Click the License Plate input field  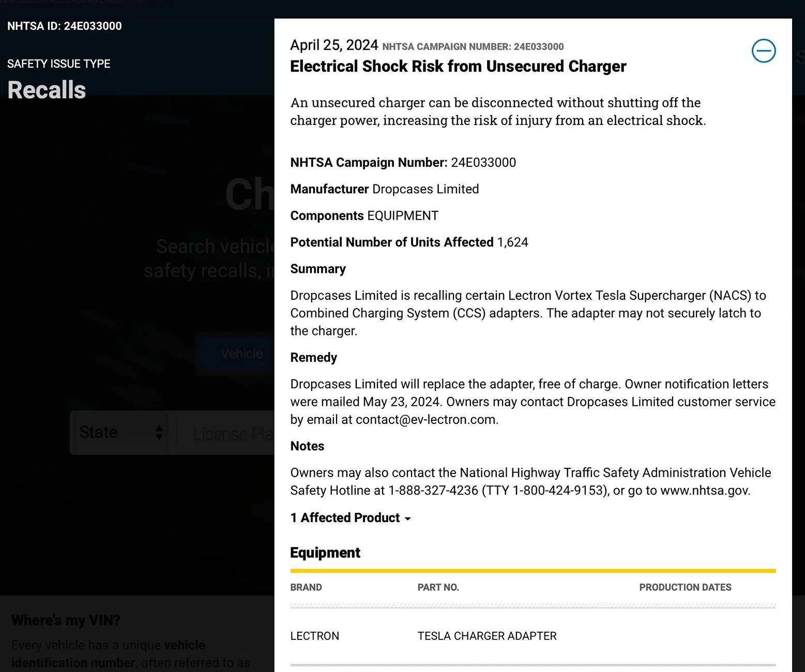pos(227,434)
